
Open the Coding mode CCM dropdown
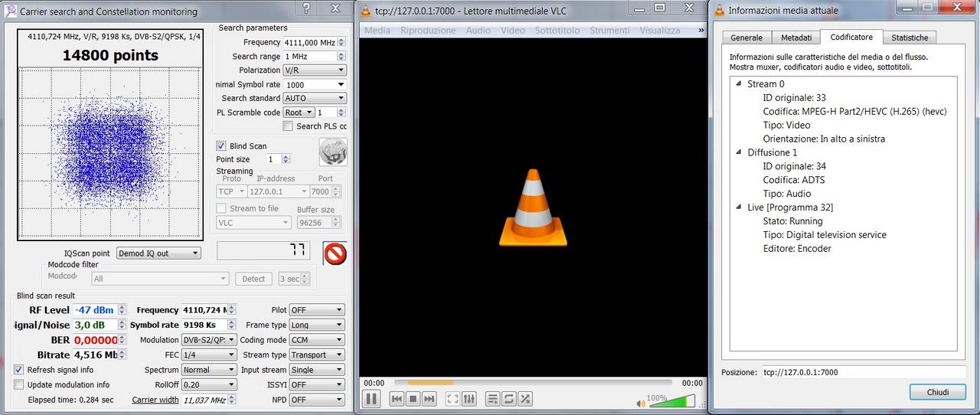(316, 340)
